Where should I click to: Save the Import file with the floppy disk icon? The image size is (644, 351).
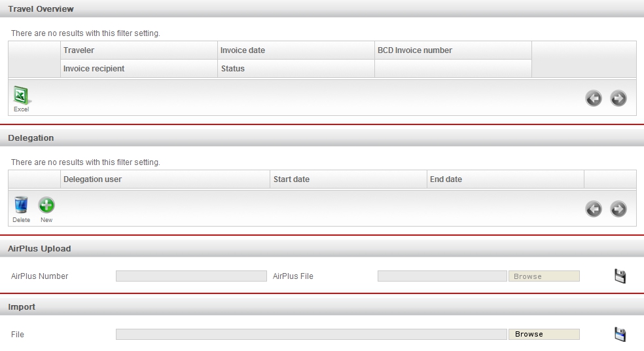tap(620, 334)
